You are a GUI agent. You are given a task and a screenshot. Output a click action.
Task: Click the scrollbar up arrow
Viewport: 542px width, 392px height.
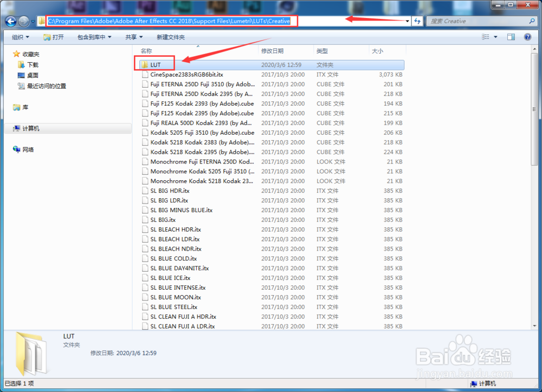point(534,49)
